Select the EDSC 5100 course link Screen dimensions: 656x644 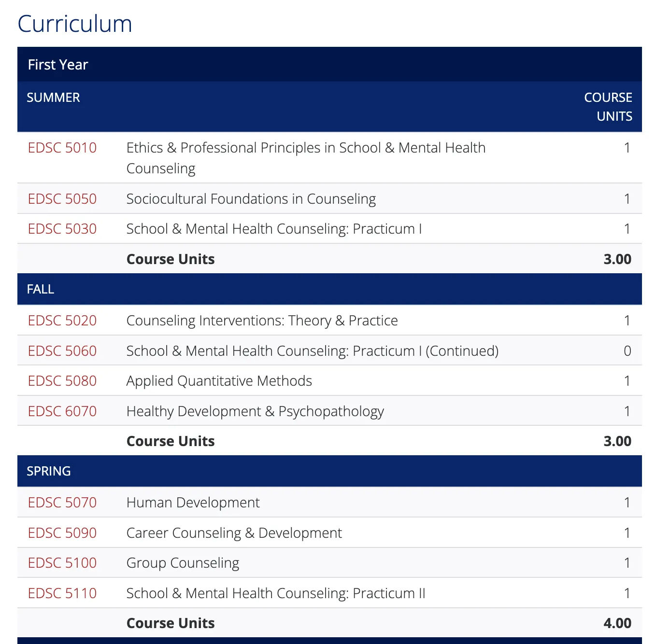pos(62,563)
